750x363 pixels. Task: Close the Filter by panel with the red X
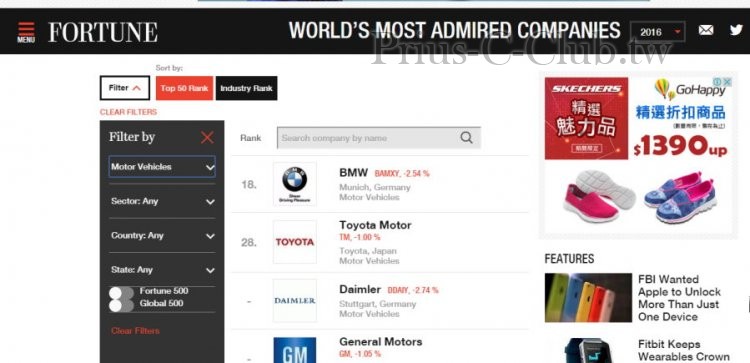click(207, 138)
